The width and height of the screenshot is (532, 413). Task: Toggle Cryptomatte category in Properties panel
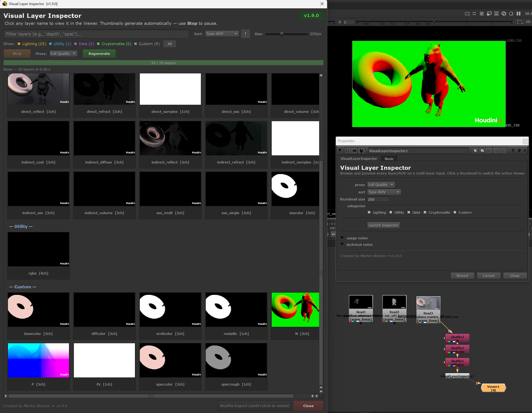click(x=425, y=212)
